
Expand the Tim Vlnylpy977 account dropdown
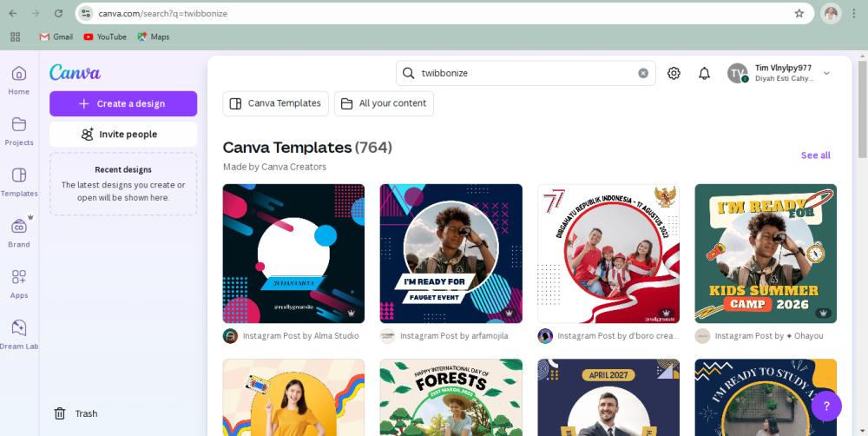pyautogui.click(x=826, y=73)
